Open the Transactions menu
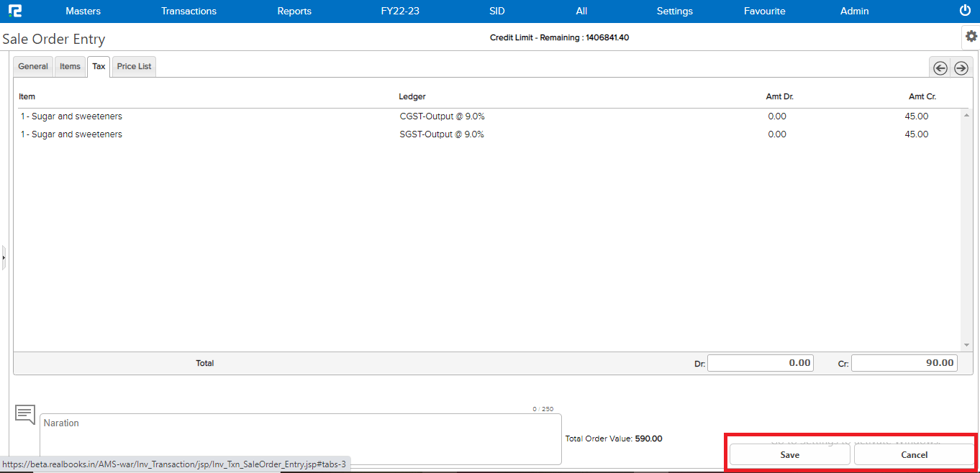The height and width of the screenshot is (473, 980). coord(189,11)
